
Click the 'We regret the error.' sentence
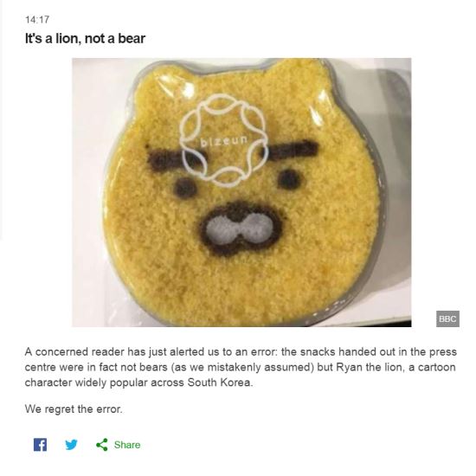(x=74, y=409)
